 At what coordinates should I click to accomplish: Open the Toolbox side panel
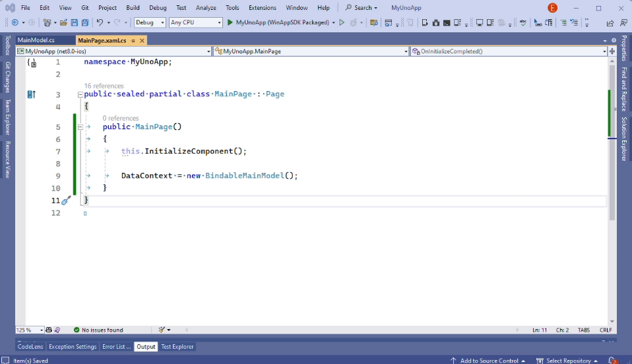coord(7,45)
